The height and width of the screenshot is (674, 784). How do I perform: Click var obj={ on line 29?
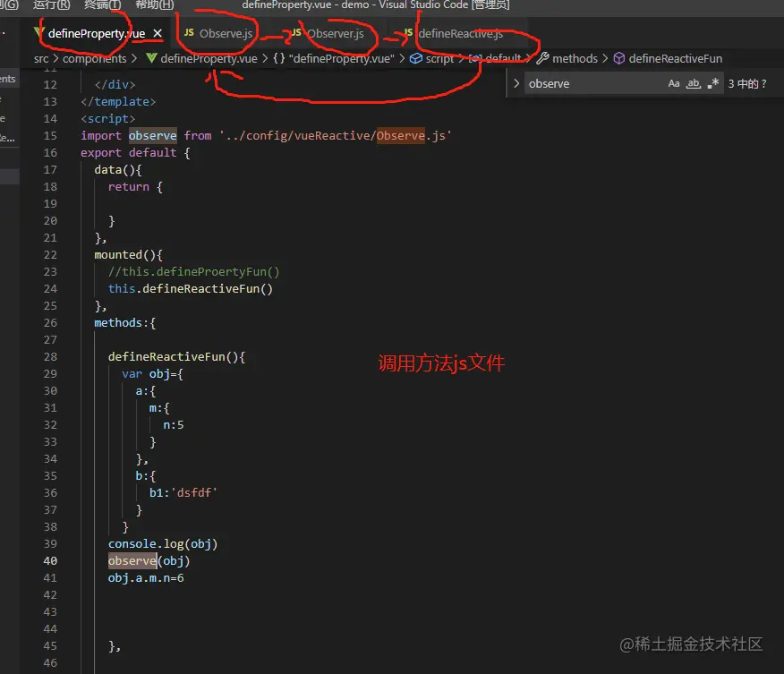pos(152,373)
